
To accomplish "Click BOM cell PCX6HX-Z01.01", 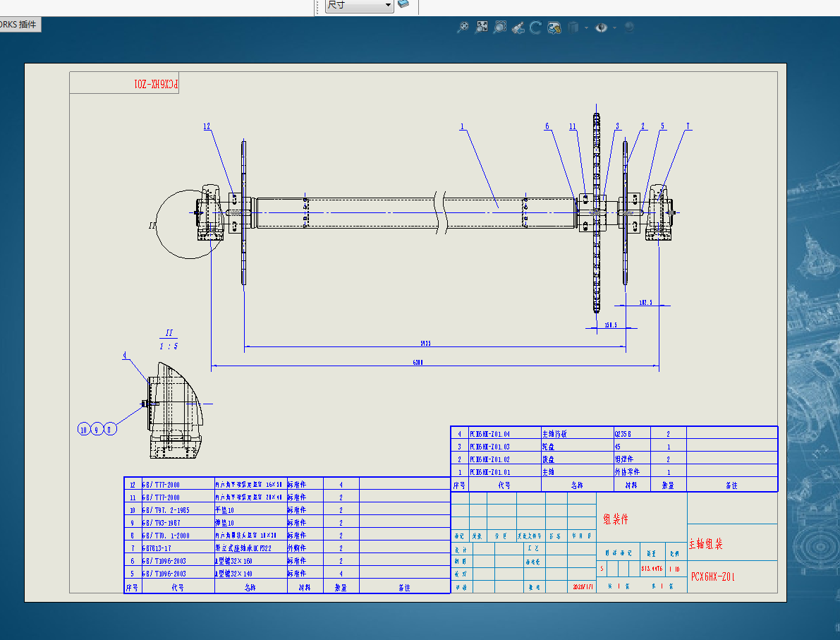I will pos(505,472).
